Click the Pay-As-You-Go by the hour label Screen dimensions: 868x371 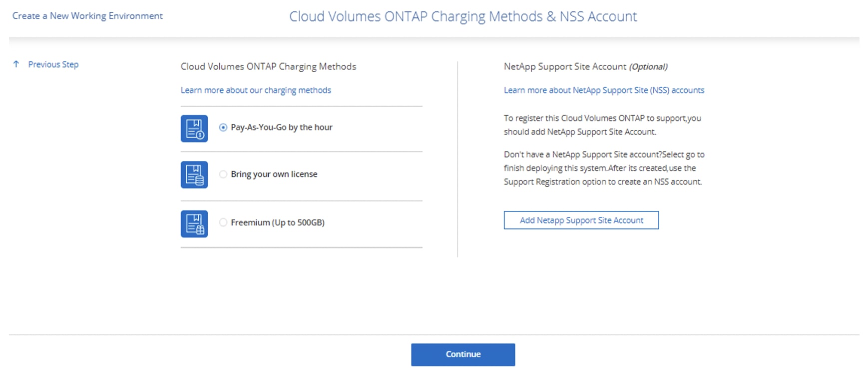[x=281, y=127]
